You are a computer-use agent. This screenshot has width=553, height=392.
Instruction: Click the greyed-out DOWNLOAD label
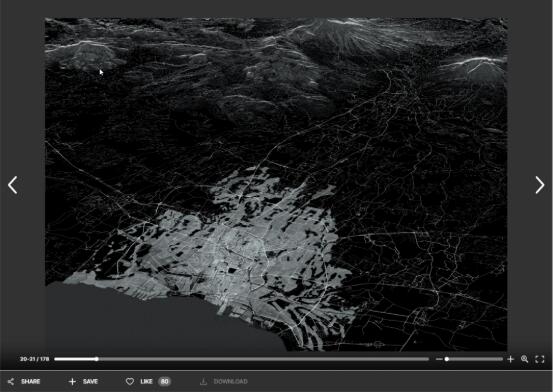[x=231, y=381]
